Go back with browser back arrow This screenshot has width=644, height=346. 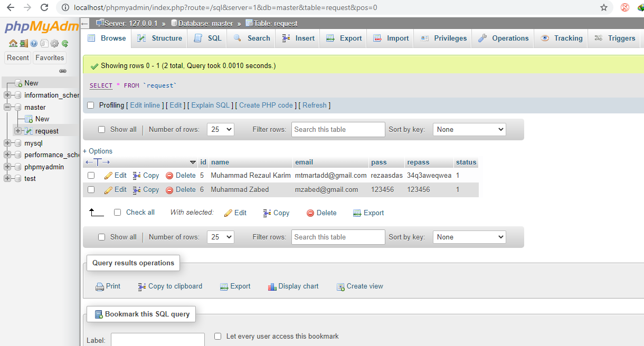(11, 8)
